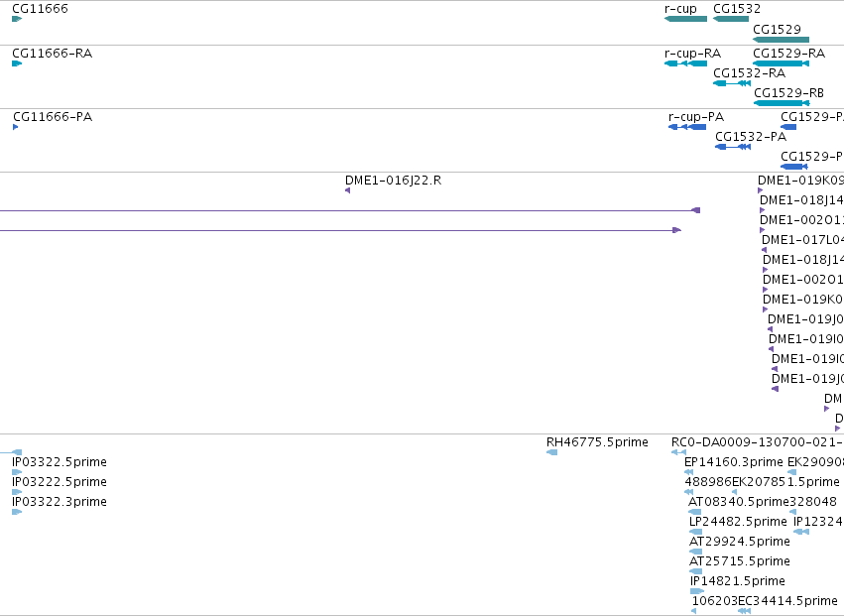Open the CG1532 gene feature
Screen dimensions: 844x616
[x=730, y=19]
